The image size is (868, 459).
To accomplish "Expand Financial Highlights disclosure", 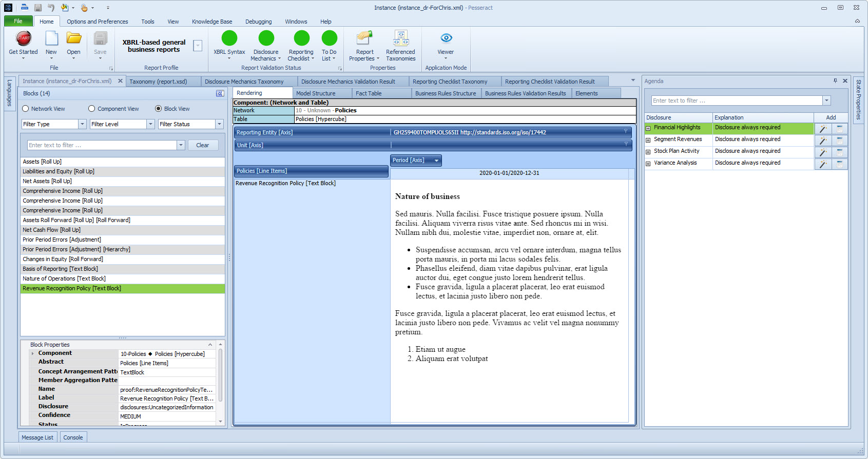I will (648, 128).
